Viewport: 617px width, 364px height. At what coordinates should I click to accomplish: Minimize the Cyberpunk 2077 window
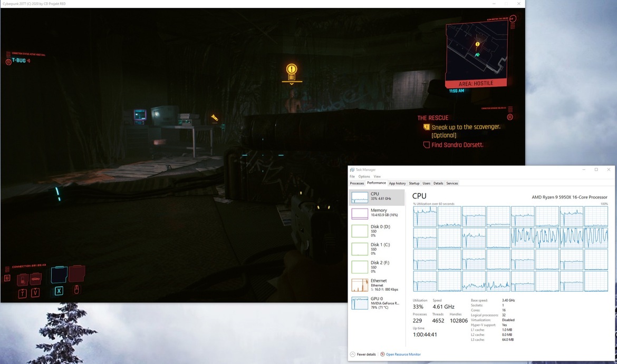(x=494, y=4)
